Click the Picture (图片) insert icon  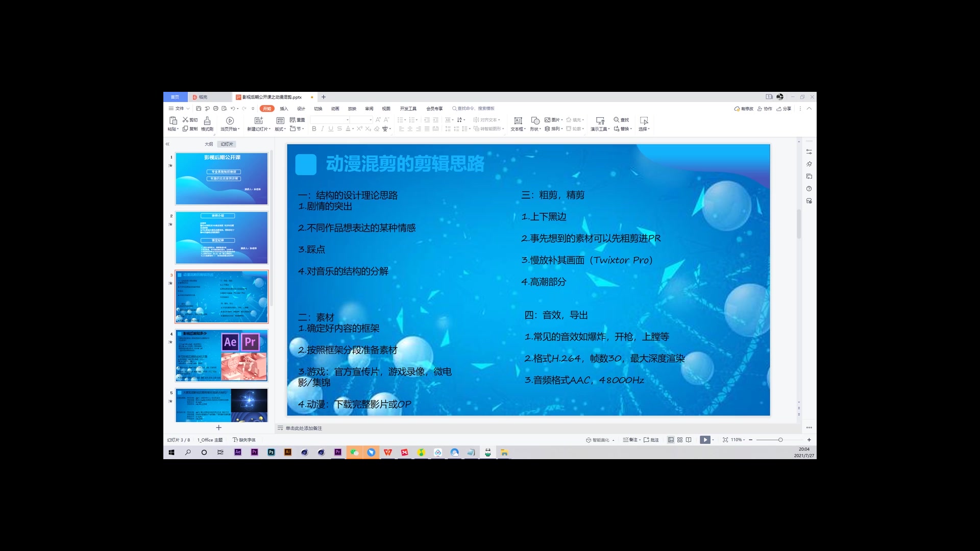tap(553, 120)
